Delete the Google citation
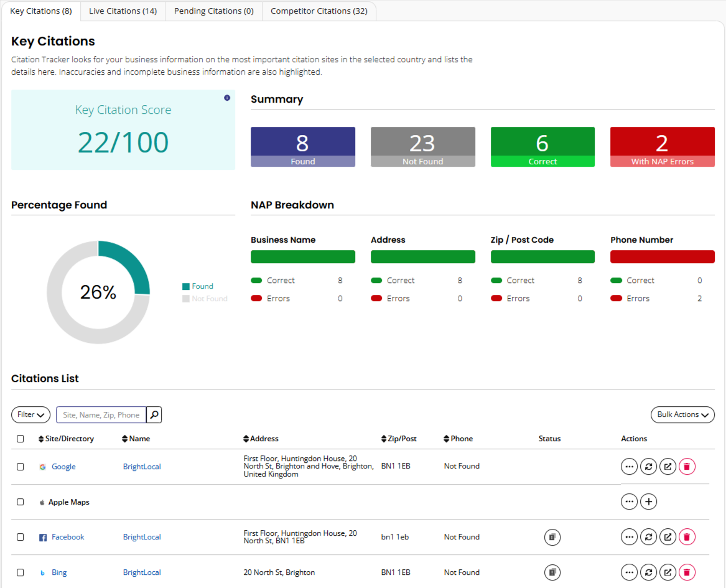726x588 pixels. coord(687,467)
